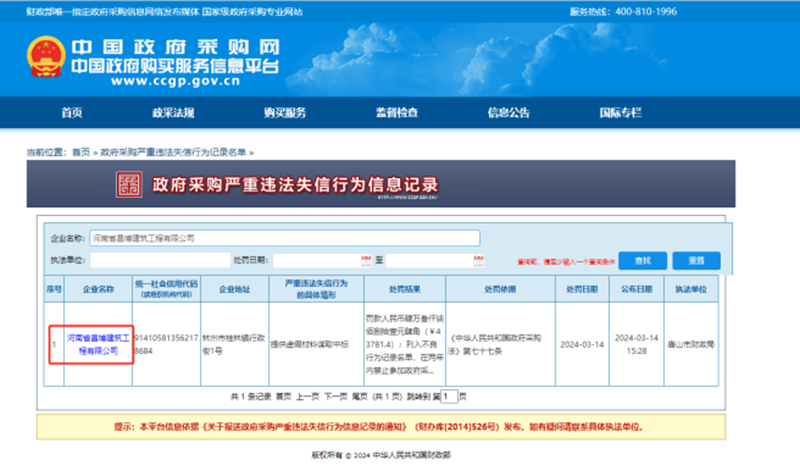Click the publish date 2024-03-14 15:28 cell
Screen dimensions: 800x476
click(x=636, y=344)
